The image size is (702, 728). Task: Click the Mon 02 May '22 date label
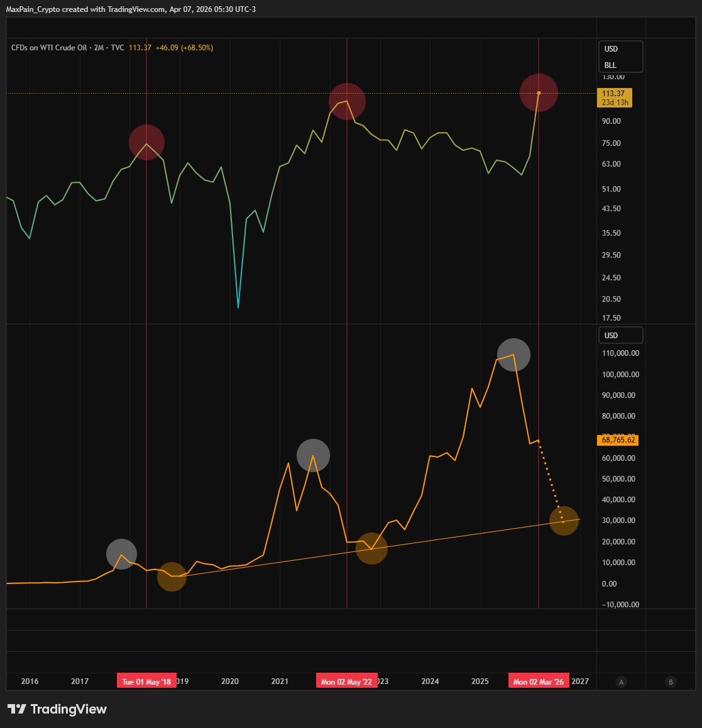pos(346,681)
